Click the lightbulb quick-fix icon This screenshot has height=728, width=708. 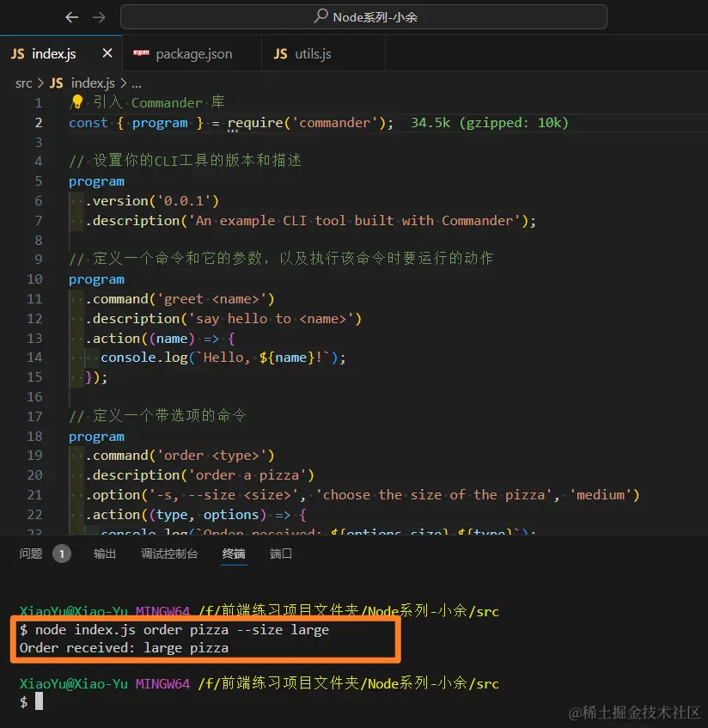click(x=77, y=101)
